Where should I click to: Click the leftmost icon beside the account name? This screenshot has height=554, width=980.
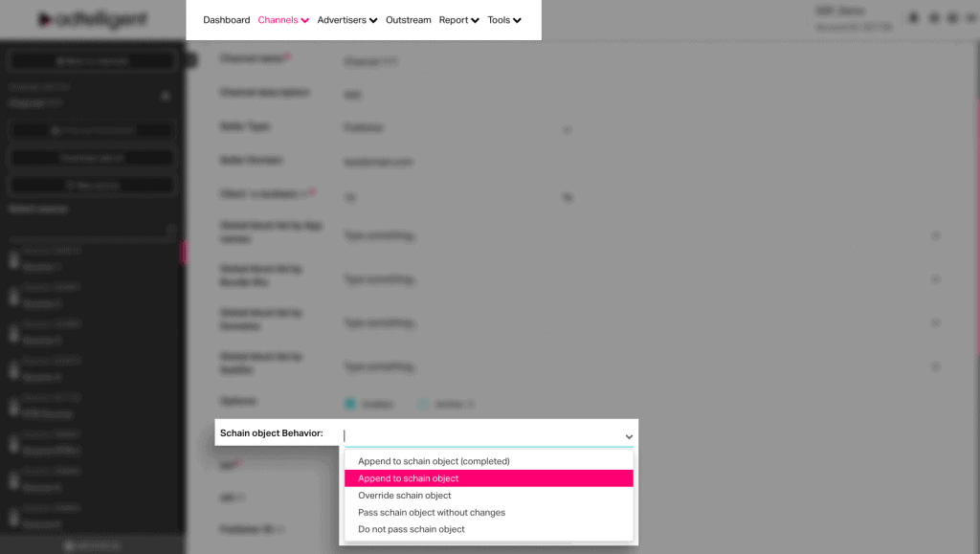tap(913, 18)
